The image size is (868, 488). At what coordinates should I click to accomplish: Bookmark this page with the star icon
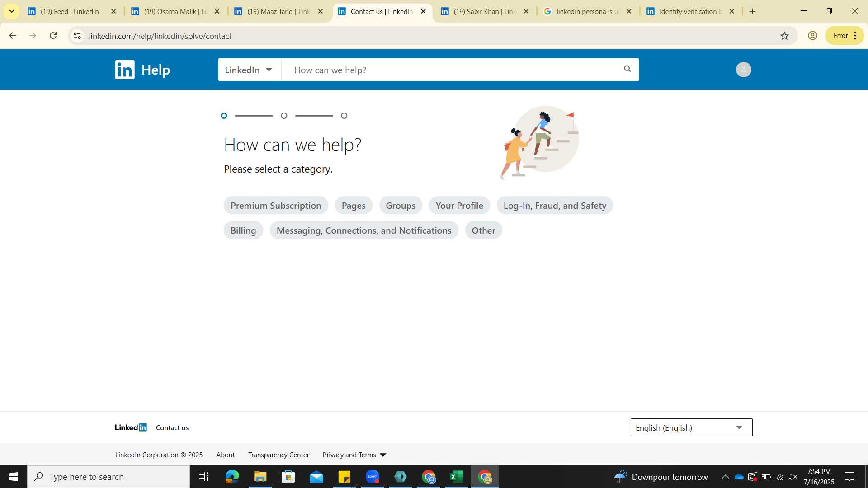[x=784, y=36]
